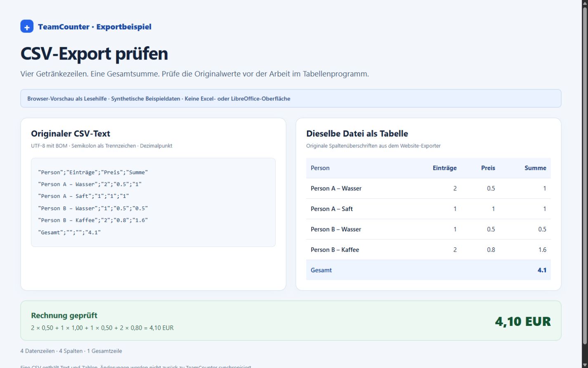Click the calculation formula ending in 4,10 EUR
The height and width of the screenshot is (368, 588).
coord(102,328)
